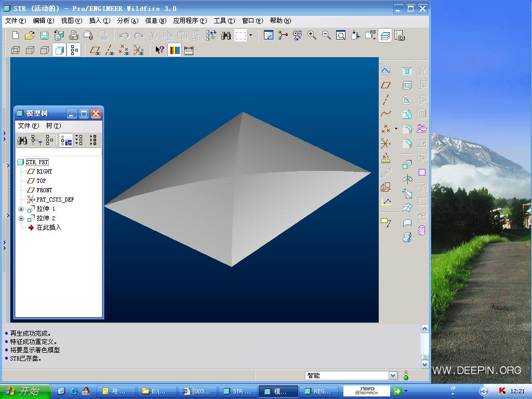The width and height of the screenshot is (532, 399).
Task: Expand the 拉伸 2 feature node
Action: [21, 219]
